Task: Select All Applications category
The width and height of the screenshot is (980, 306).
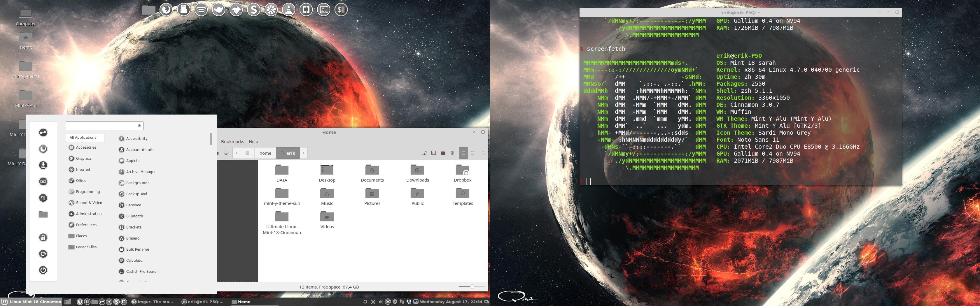Action: pos(85,137)
